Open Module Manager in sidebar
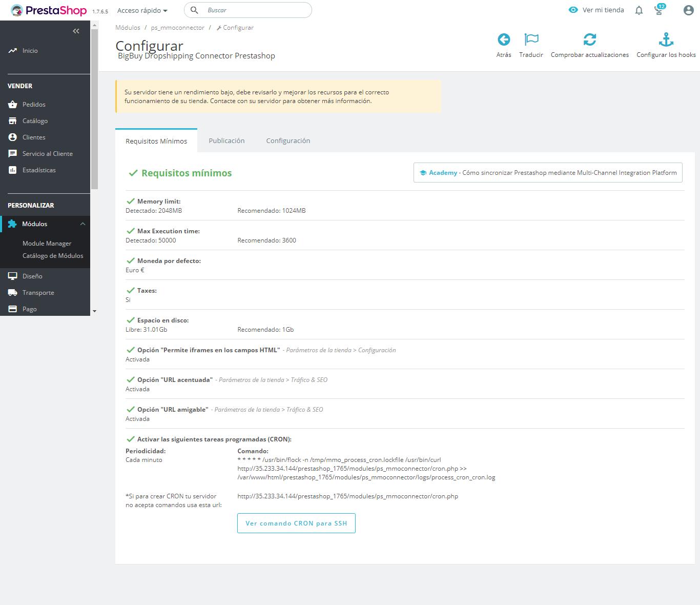The image size is (700, 605). [47, 244]
